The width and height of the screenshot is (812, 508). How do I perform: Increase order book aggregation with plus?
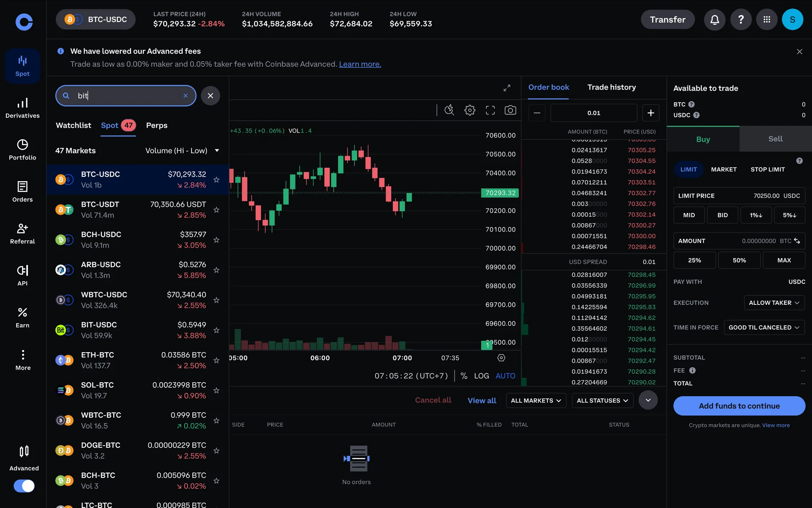click(650, 113)
